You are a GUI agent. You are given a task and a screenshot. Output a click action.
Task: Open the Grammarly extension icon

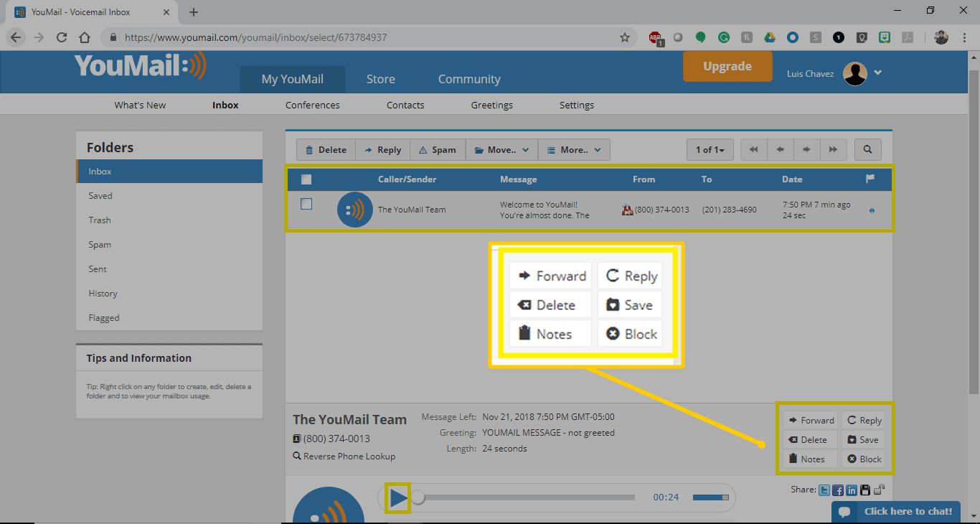[x=724, y=37]
